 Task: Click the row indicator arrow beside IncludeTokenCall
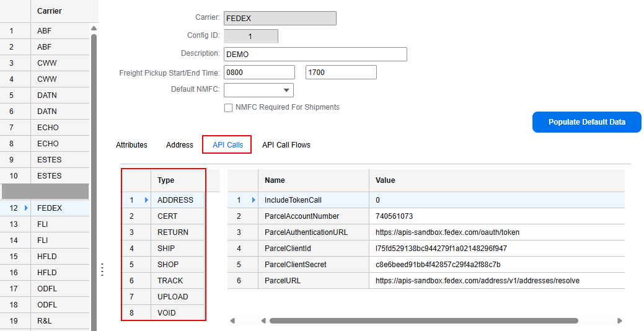tap(253, 200)
